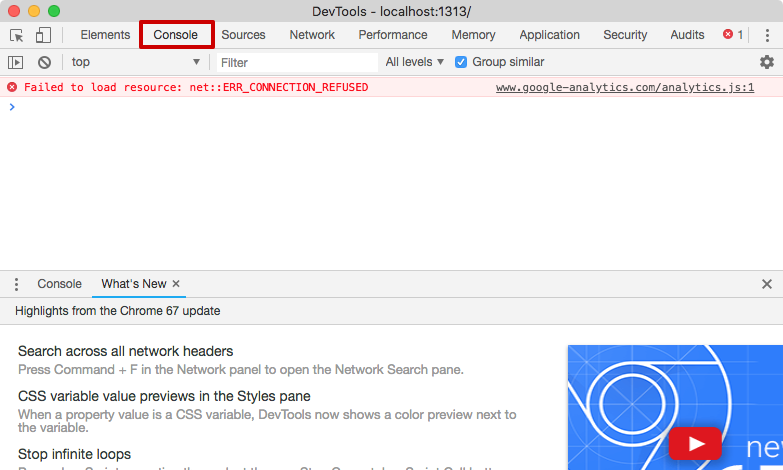Screen dimensions: 783x470
Task: Close the bottom drawer panel
Action: click(767, 284)
